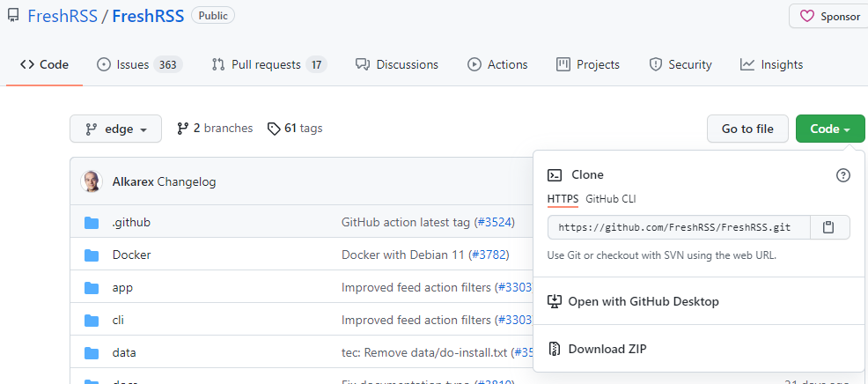The height and width of the screenshot is (384, 868).
Task: Open the .github folder
Action: (131, 223)
